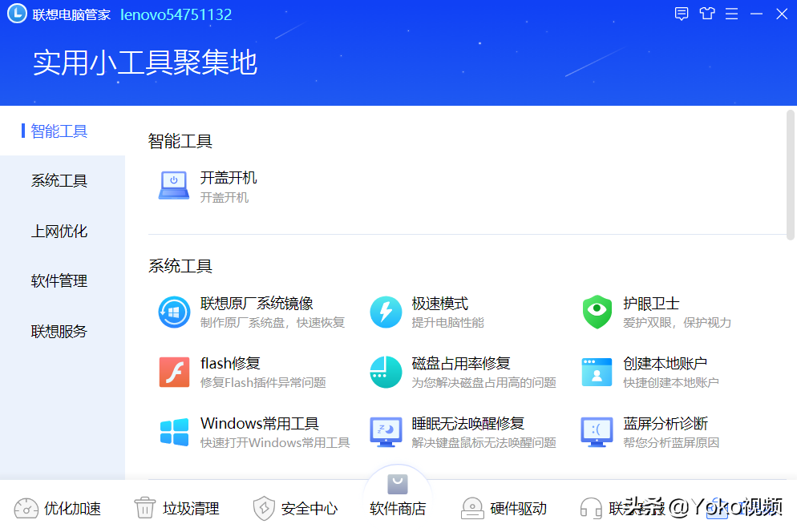Image resolution: width=797 pixels, height=532 pixels.
Task: Click the Lenovo PC Manager logo icon
Action: (17, 14)
